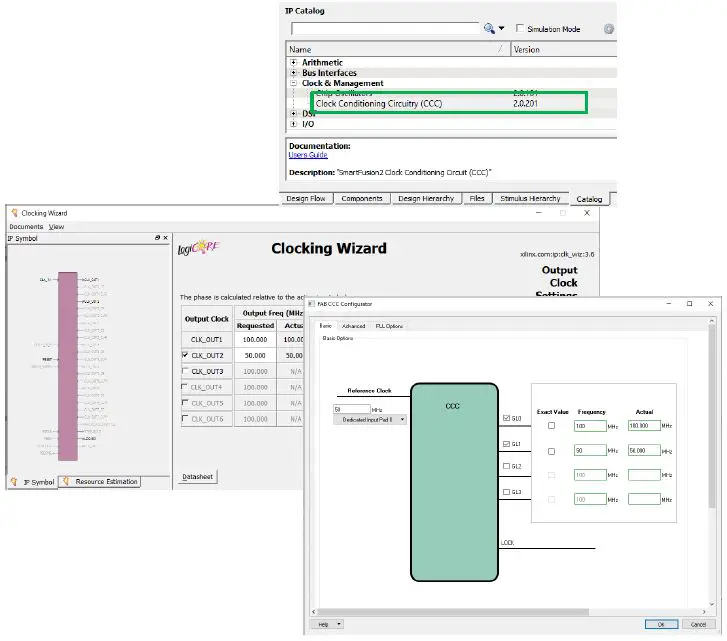The height and width of the screenshot is (641, 727).
Task: Open the Dedicated Input Pad reference clock dropdown
Action: coord(370,419)
